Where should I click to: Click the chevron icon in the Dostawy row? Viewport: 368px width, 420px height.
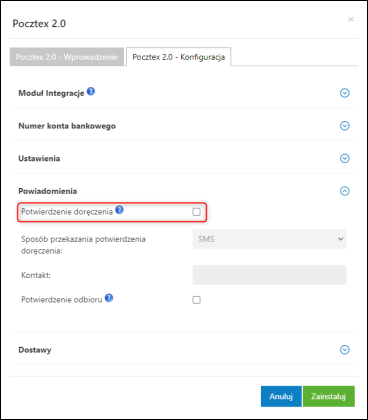coord(345,350)
